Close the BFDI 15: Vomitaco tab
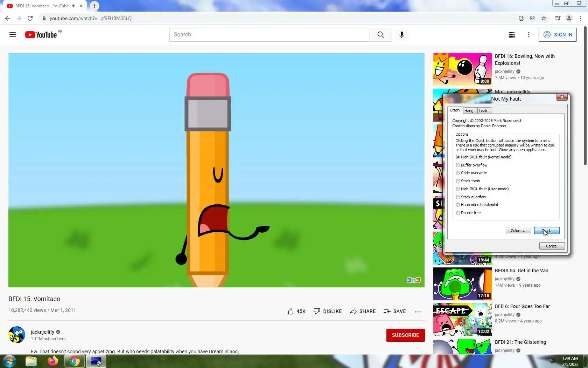The image size is (588, 368). tap(81, 6)
